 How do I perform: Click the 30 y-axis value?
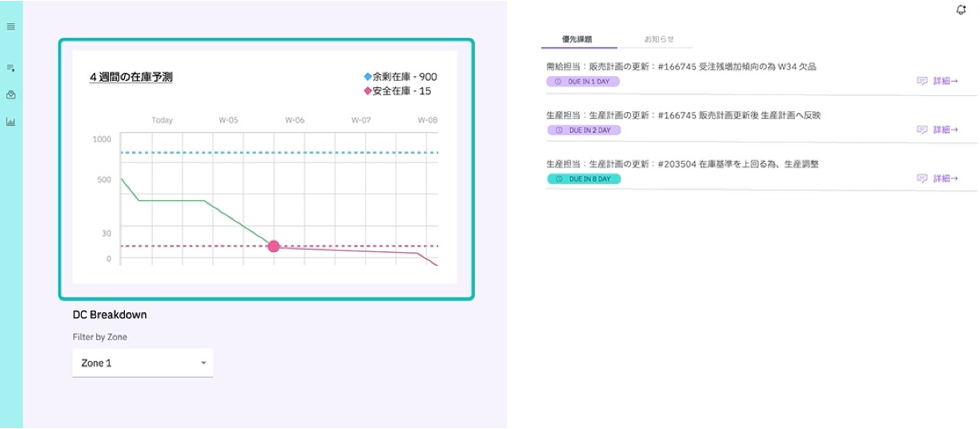106,233
